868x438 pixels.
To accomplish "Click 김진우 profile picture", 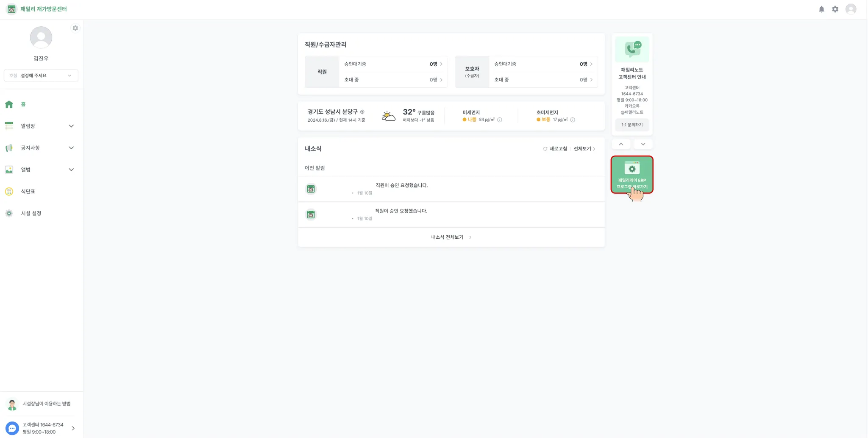I will tap(41, 37).
